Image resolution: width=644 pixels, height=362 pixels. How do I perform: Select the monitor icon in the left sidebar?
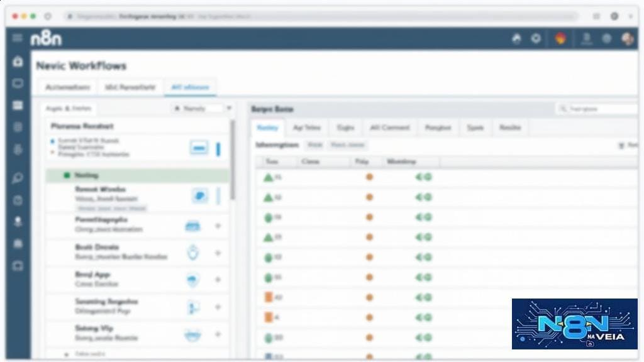click(x=18, y=84)
